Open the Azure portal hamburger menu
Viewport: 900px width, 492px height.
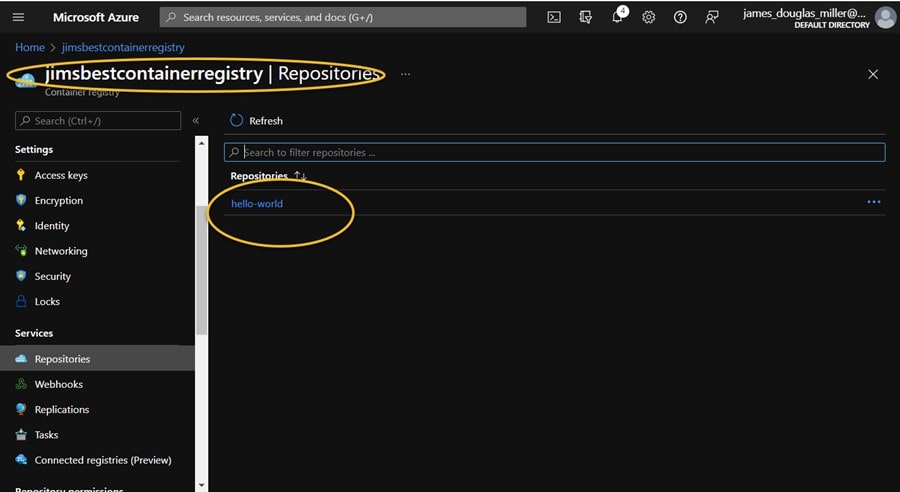18,17
